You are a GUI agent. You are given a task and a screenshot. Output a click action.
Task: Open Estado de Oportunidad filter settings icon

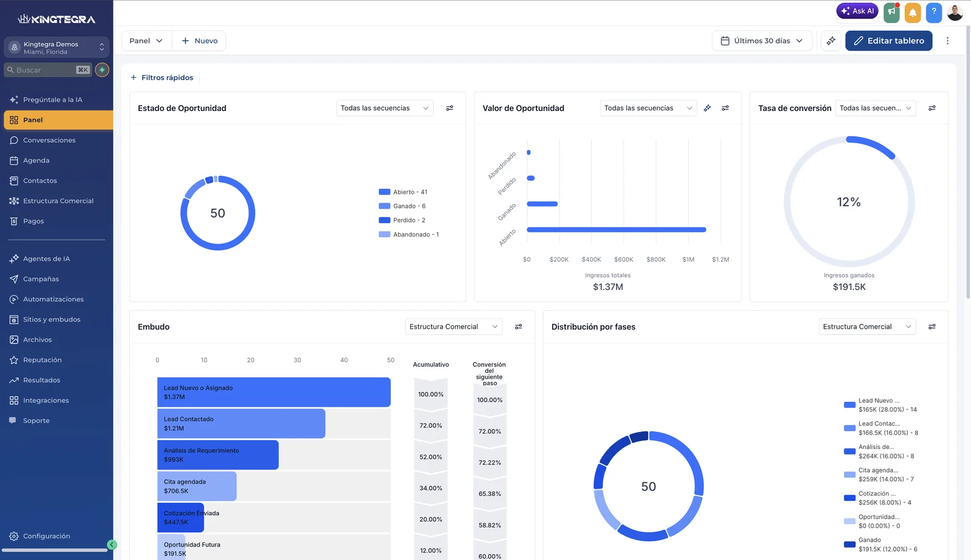point(450,108)
